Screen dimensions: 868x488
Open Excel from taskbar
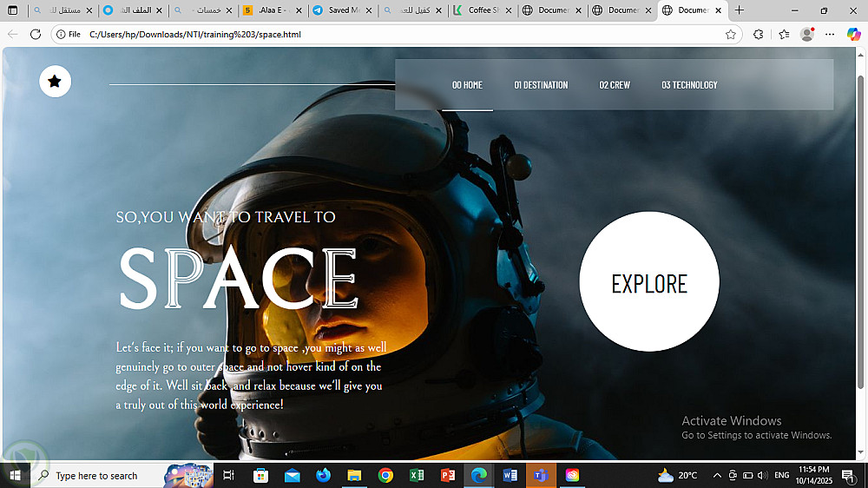[x=417, y=475]
